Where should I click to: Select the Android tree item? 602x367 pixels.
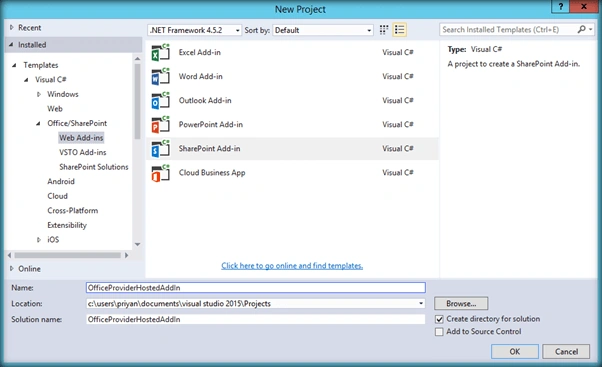(x=61, y=181)
